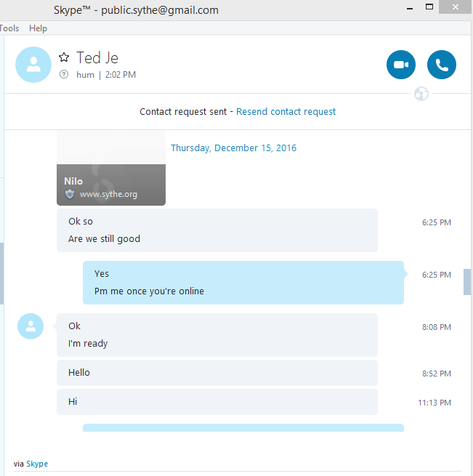Start a voice call with Ted Je
Screen dimensions: 473x476
[442, 65]
